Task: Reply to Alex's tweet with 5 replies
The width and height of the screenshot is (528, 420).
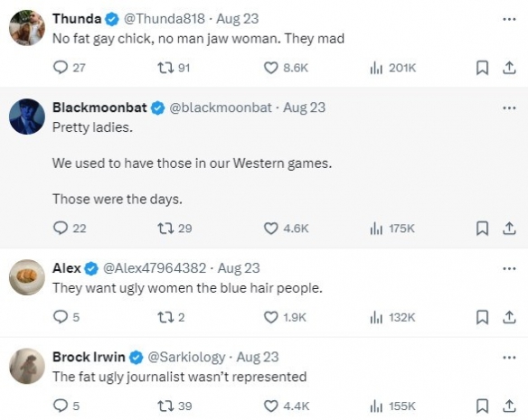Action: click(66, 317)
